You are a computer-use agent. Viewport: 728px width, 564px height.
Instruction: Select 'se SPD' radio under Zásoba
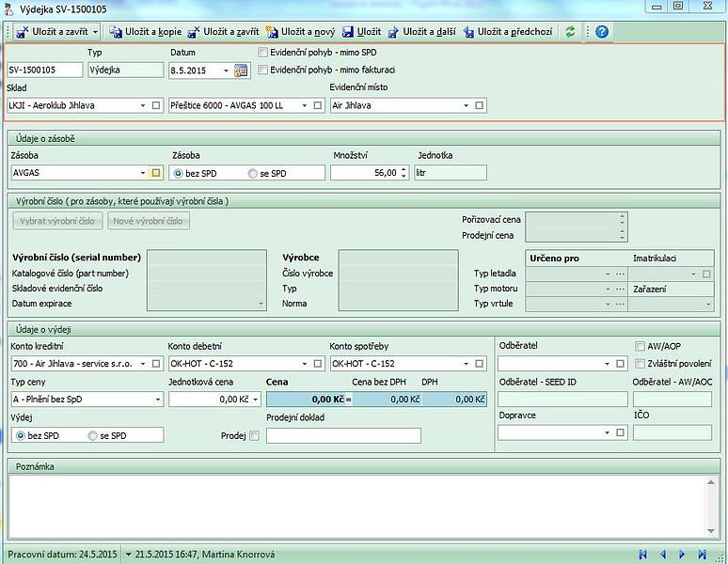click(x=252, y=173)
